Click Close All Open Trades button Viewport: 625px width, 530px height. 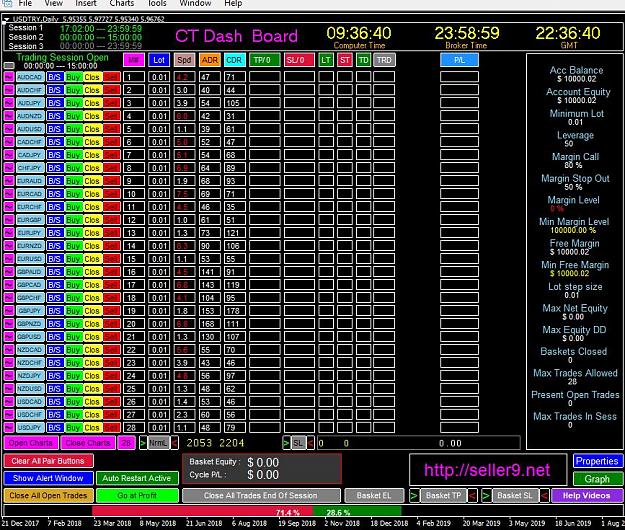[48, 495]
